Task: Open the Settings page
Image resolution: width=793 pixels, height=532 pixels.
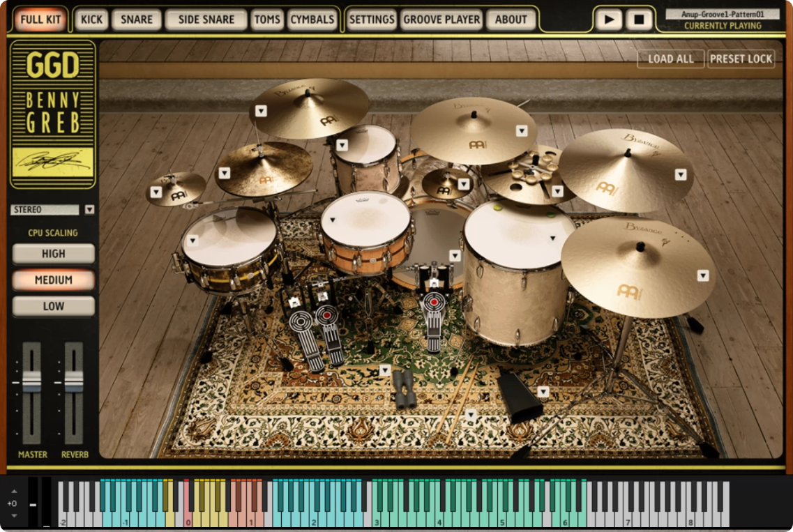Action: [x=372, y=20]
